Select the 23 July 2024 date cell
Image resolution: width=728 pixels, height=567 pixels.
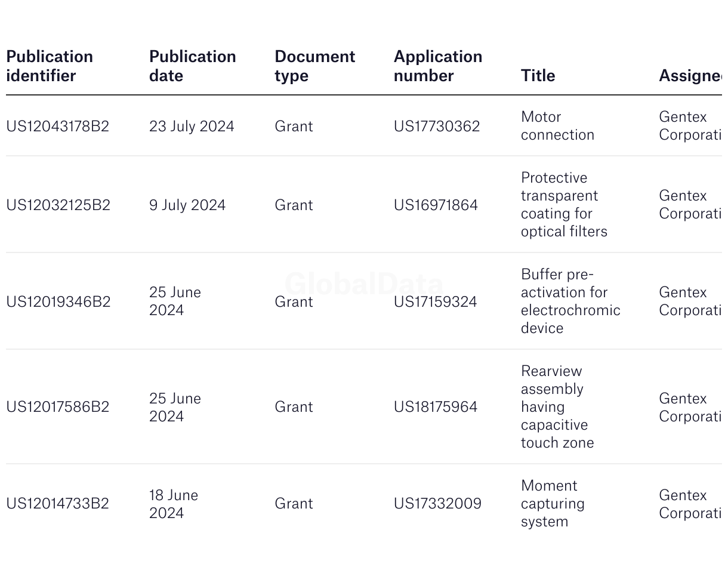point(192,126)
